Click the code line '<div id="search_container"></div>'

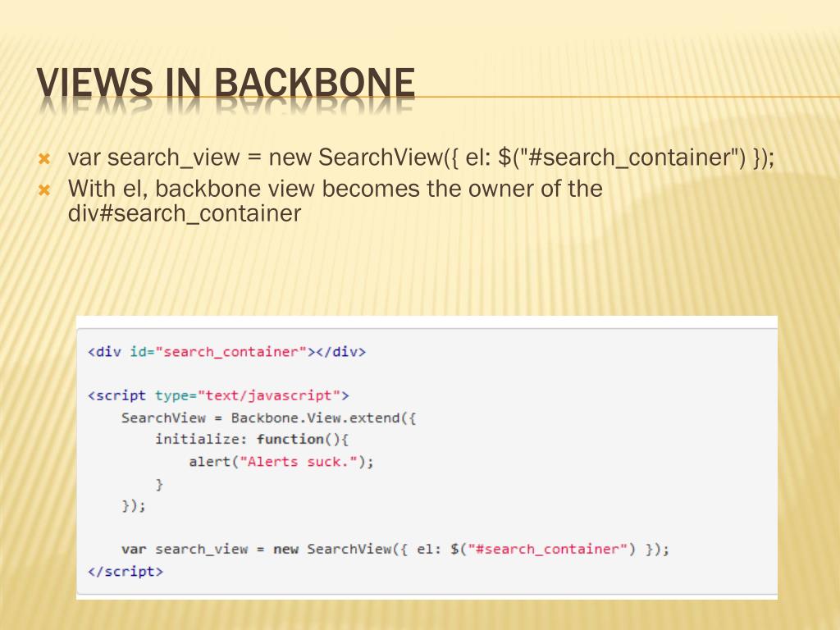click(226, 352)
